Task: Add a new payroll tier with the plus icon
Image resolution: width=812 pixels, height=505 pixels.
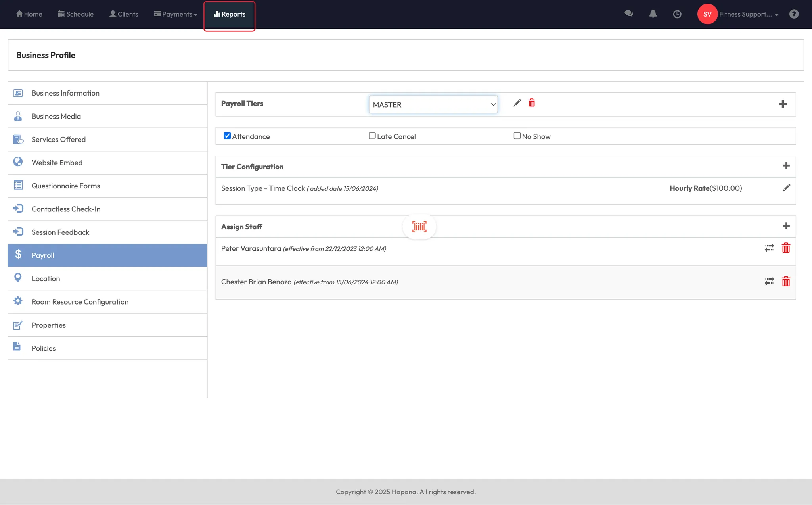Action: pyautogui.click(x=782, y=104)
